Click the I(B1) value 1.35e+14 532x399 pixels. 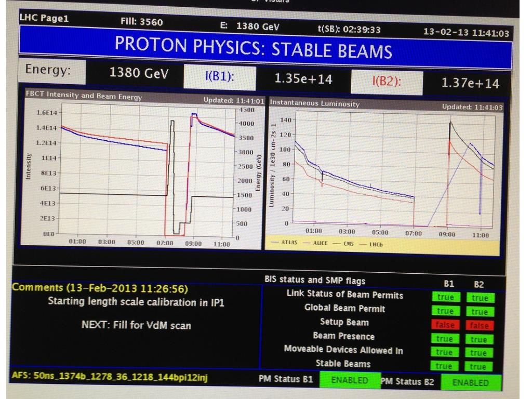[x=303, y=79]
